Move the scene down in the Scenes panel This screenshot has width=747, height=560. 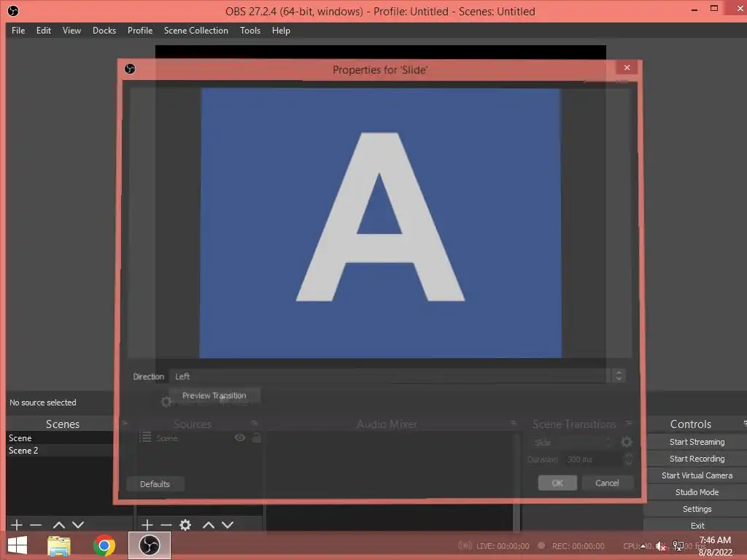(78, 525)
